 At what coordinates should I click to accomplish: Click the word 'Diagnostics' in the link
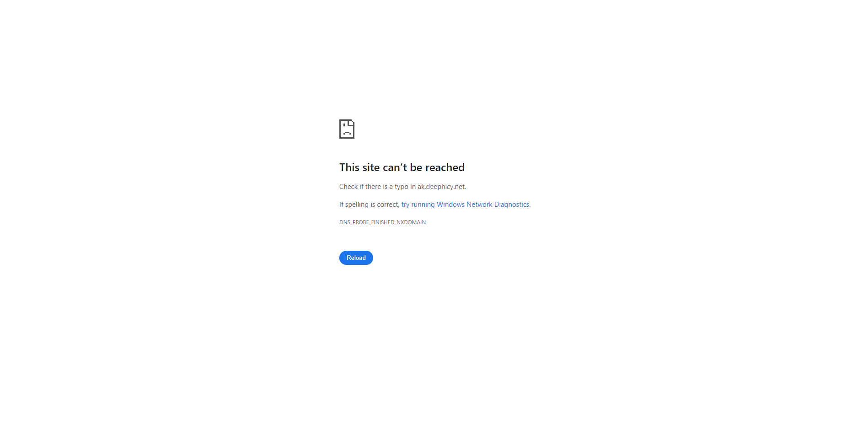511,205
